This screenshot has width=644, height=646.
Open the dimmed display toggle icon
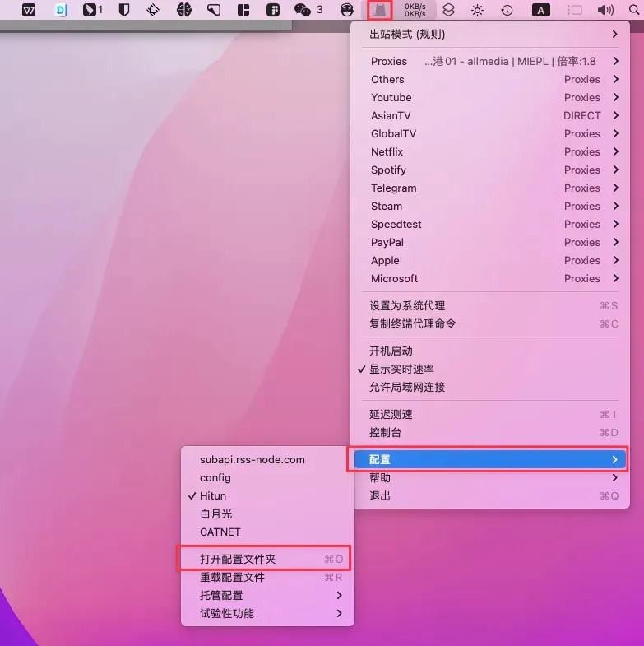[x=574, y=10]
